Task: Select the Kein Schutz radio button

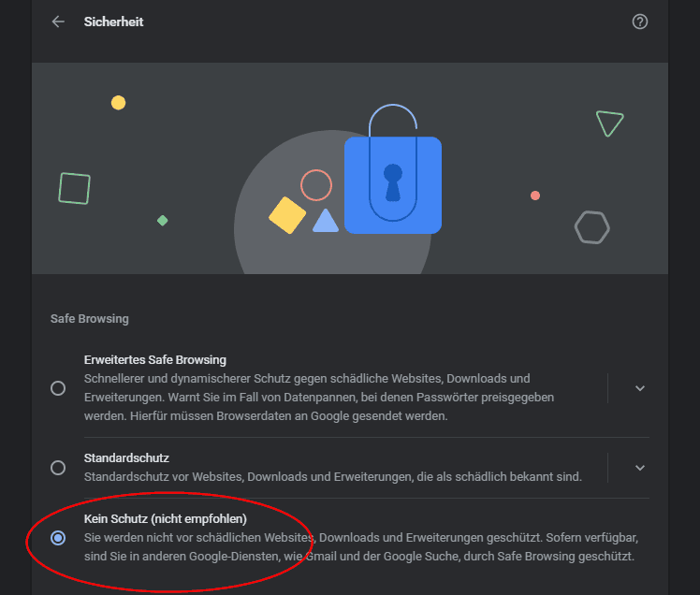Action: [x=58, y=538]
